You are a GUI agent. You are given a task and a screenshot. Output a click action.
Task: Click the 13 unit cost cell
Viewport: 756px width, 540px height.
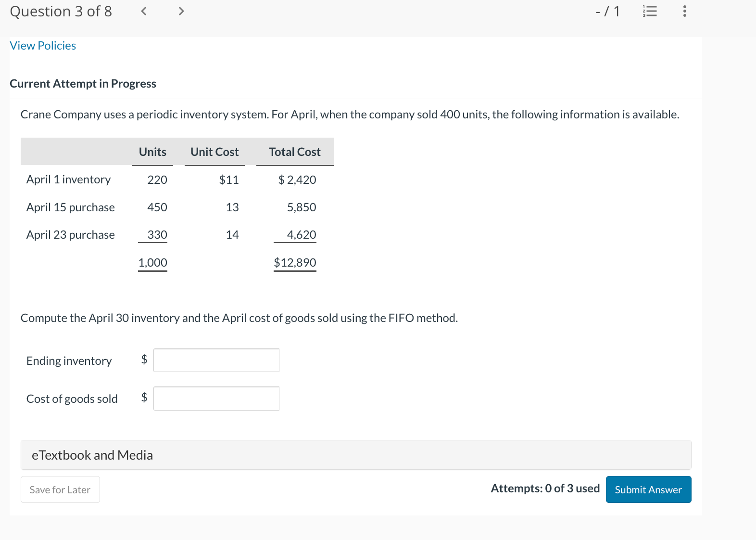[x=232, y=207]
